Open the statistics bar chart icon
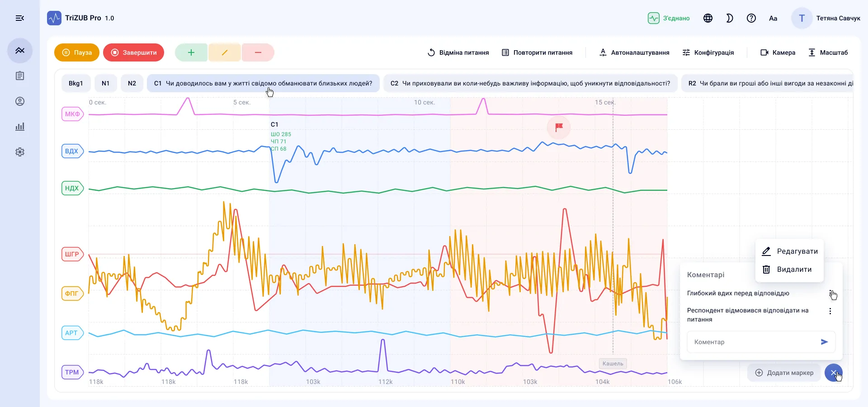Screen dimensions: 868x407 pyautogui.click(x=20, y=127)
